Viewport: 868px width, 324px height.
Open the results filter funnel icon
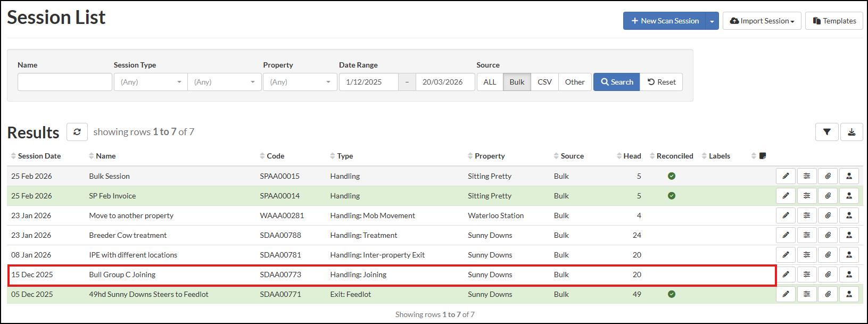(826, 132)
